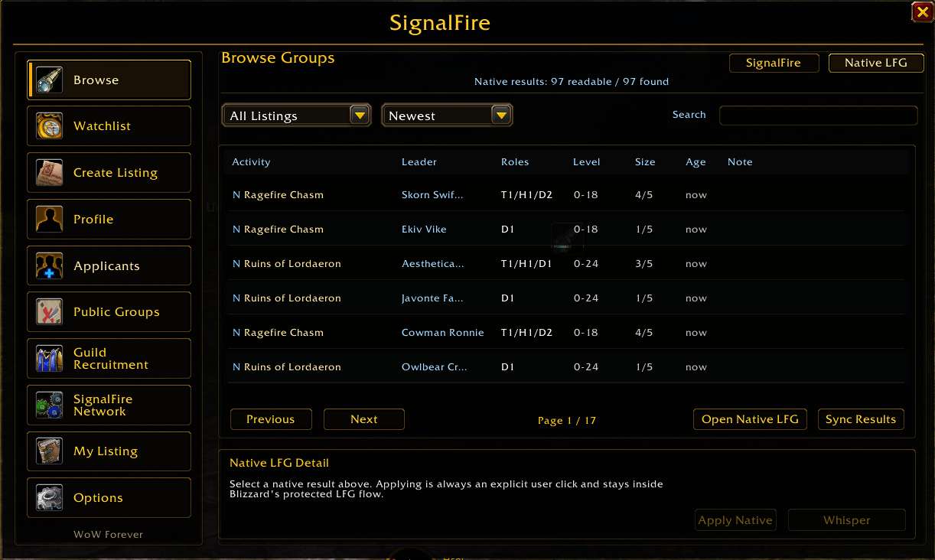935x560 pixels.
Task: Select the Ragefire Chasm listing by Ekiv Vike
Action: coord(565,230)
